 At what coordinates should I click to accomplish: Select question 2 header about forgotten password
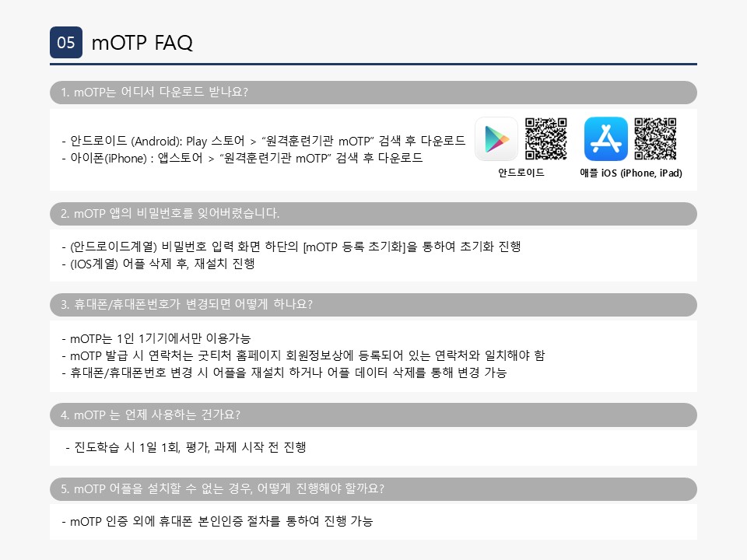[x=373, y=214]
